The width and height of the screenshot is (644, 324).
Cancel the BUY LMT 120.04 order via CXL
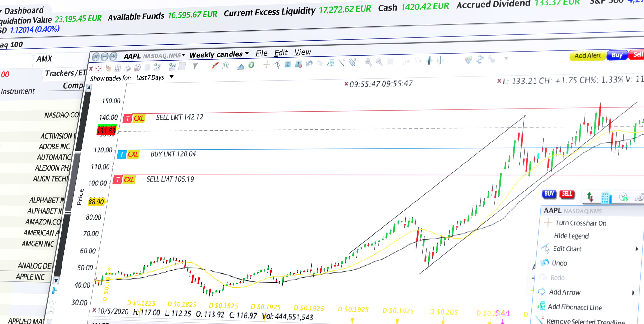click(x=133, y=154)
